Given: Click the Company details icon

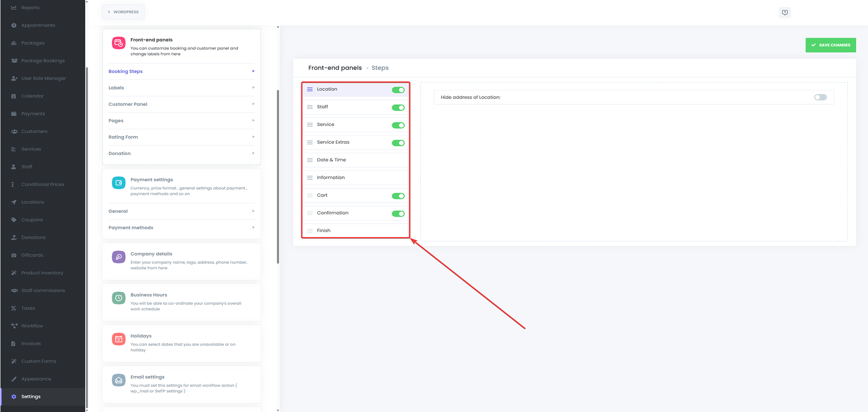Looking at the screenshot, I should 118,257.
